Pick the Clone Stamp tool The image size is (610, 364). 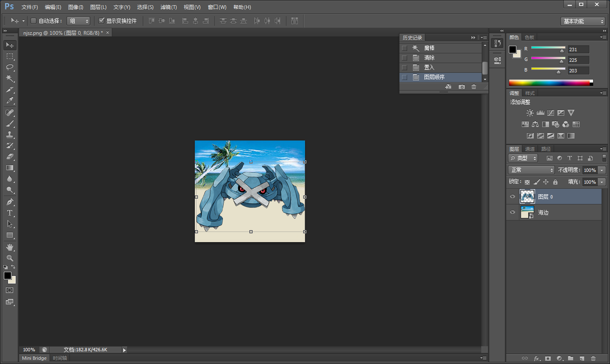(x=10, y=135)
